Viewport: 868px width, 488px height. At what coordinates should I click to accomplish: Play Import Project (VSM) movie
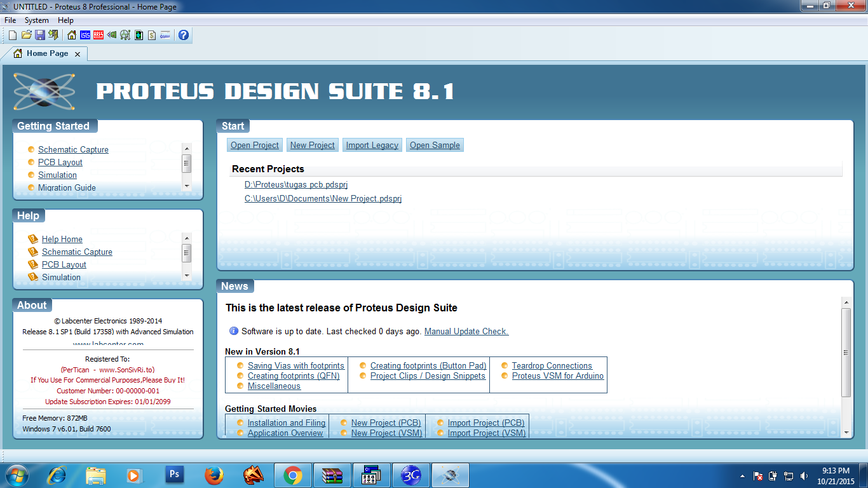pos(487,433)
